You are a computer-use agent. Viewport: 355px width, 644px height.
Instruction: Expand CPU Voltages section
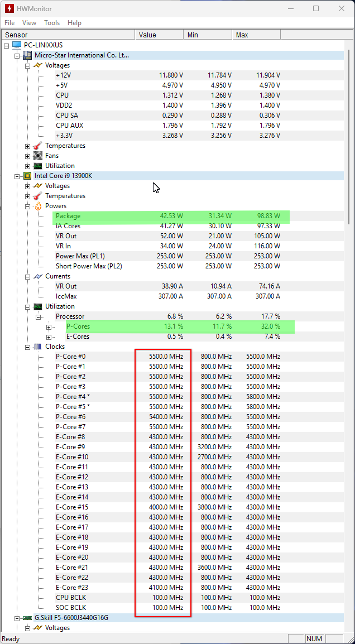(27, 186)
